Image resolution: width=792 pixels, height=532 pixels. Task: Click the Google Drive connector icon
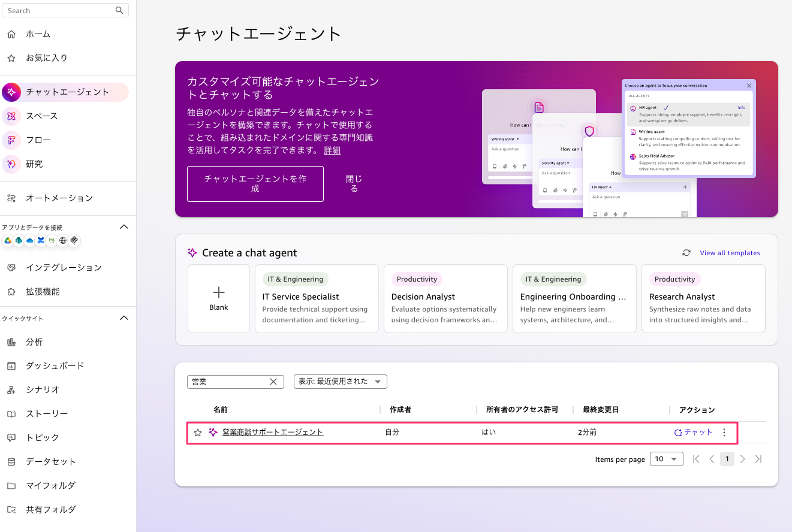[x=7, y=240]
